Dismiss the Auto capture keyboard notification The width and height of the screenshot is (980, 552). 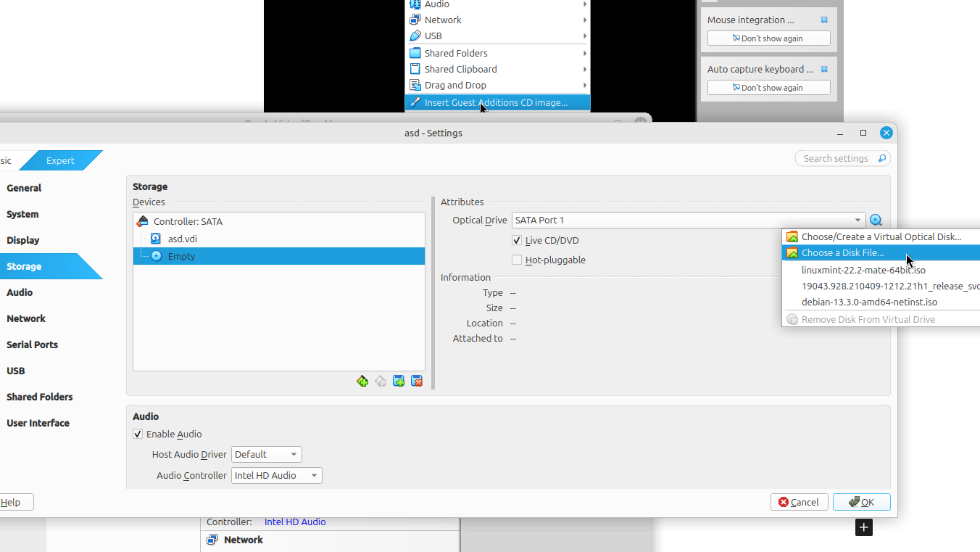[x=824, y=70]
